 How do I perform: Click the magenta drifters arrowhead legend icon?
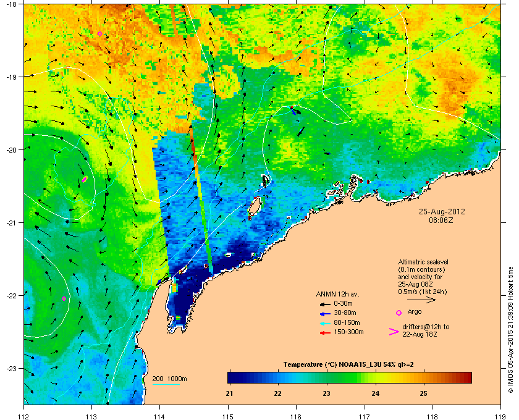click(394, 332)
